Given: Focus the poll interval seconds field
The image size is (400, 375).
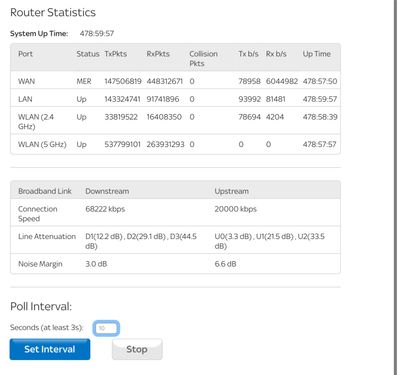Looking at the screenshot, I should tap(106, 328).
